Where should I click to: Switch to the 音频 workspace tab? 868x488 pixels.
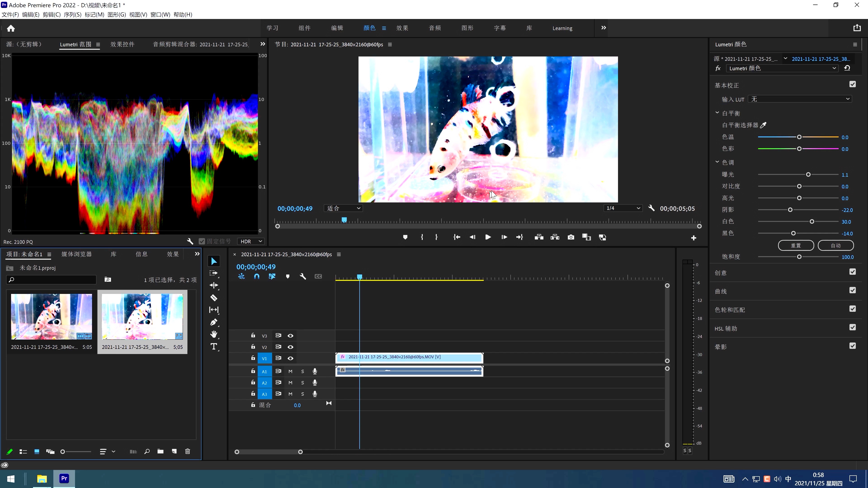pos(435,28)
